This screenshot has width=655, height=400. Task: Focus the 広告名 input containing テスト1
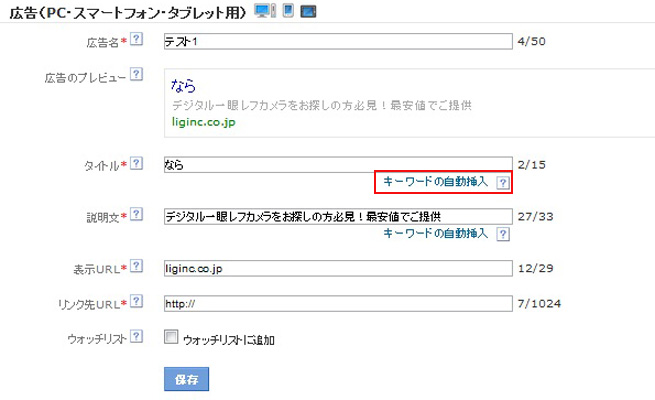pyautogui.click(x=338, y=41)
